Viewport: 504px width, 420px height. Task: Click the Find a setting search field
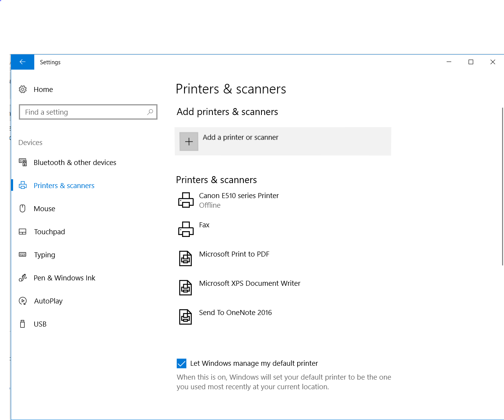point(88,112)
